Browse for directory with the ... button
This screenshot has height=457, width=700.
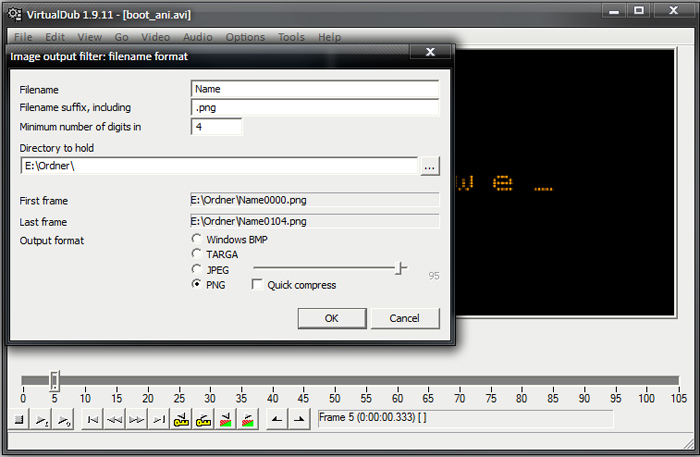(x=429, y=166)
